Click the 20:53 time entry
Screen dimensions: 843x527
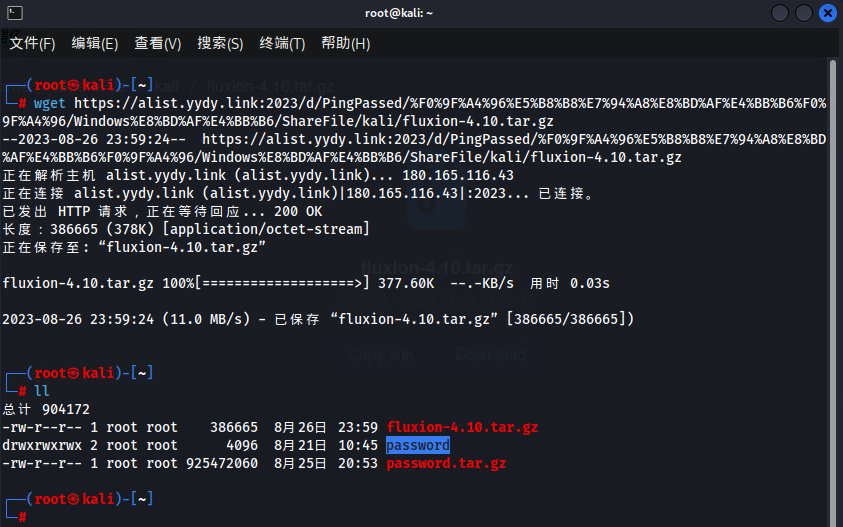click(x=358, y=463)
